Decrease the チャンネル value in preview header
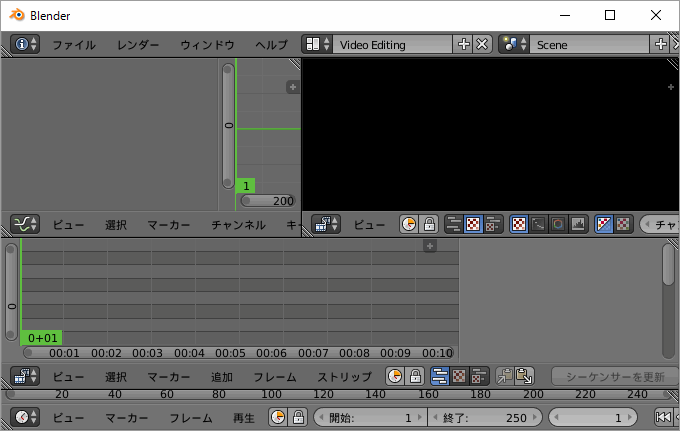This screenshot has width=680, height=431. (647, 225)
